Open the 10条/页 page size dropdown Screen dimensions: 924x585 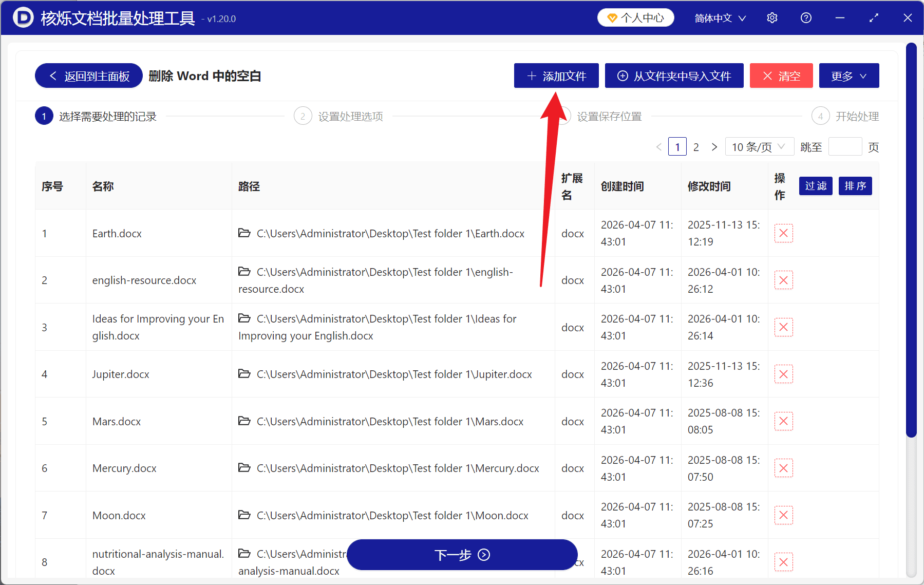pyautogui.click(x=759, y=146)
